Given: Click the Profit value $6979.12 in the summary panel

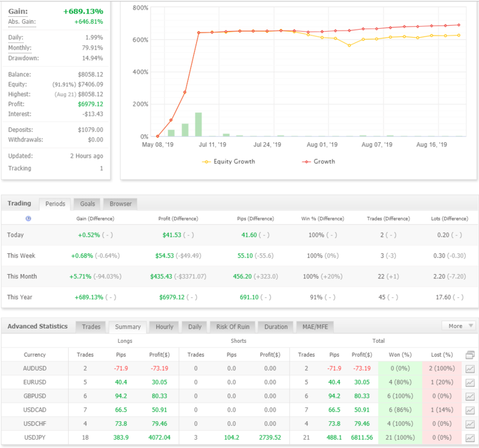Looking at the screenshot, I should pos(90,104).
